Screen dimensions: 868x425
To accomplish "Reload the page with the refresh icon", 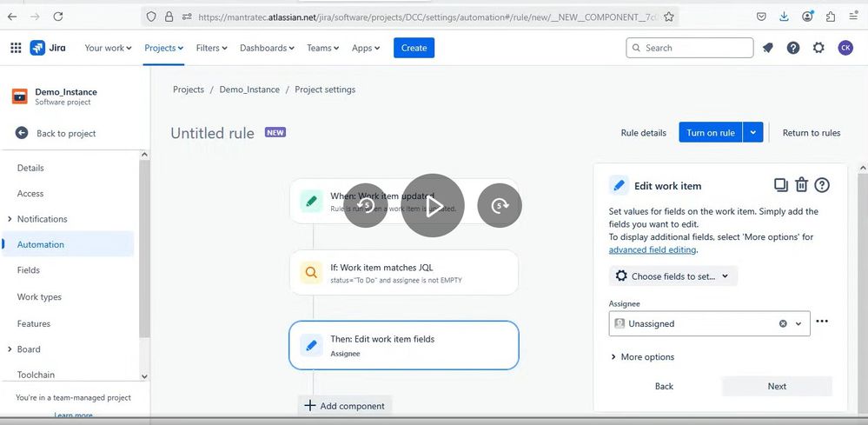I will click(x=58, y=17).
